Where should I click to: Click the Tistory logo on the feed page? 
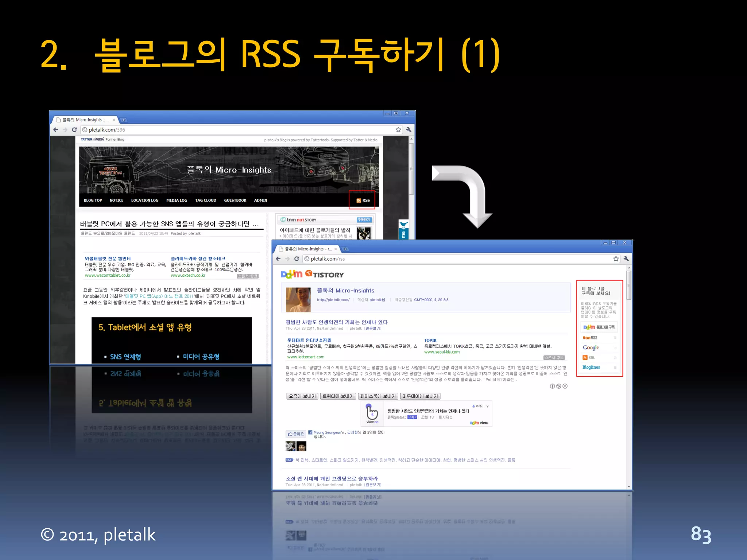(324, 274)
